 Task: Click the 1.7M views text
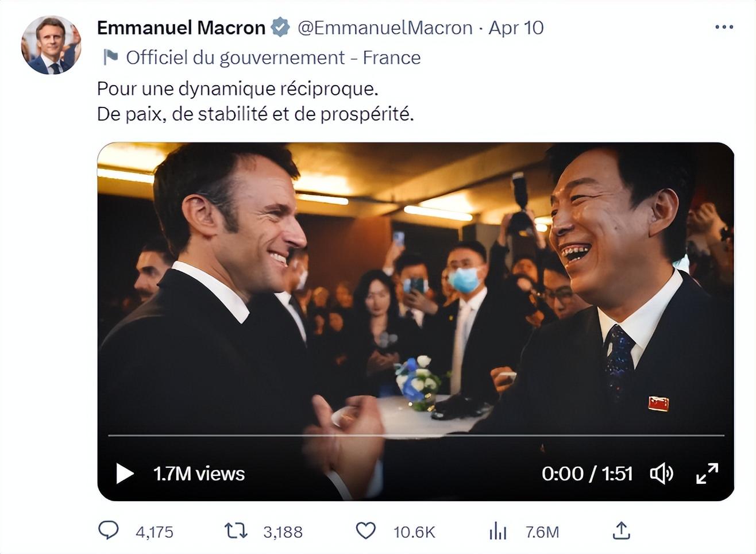click(199, 474)
